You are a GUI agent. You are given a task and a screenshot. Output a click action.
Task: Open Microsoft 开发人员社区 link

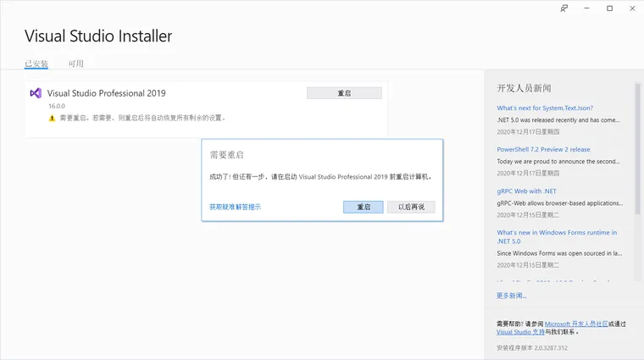click(576, 324)
